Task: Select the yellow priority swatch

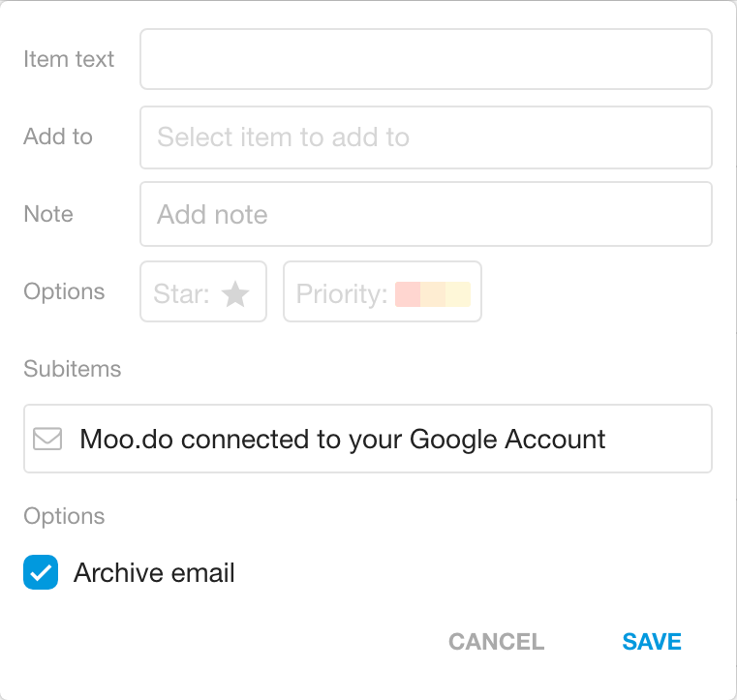Action: pos(458,294)
